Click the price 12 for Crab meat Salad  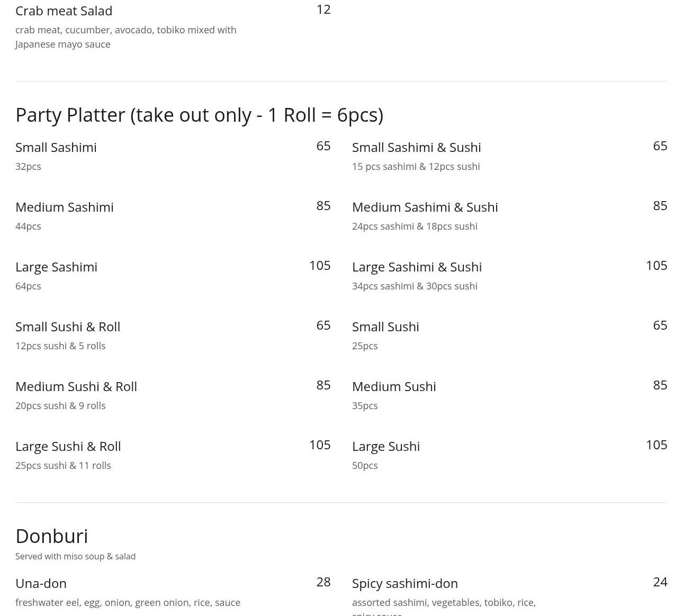click(323, 10)
